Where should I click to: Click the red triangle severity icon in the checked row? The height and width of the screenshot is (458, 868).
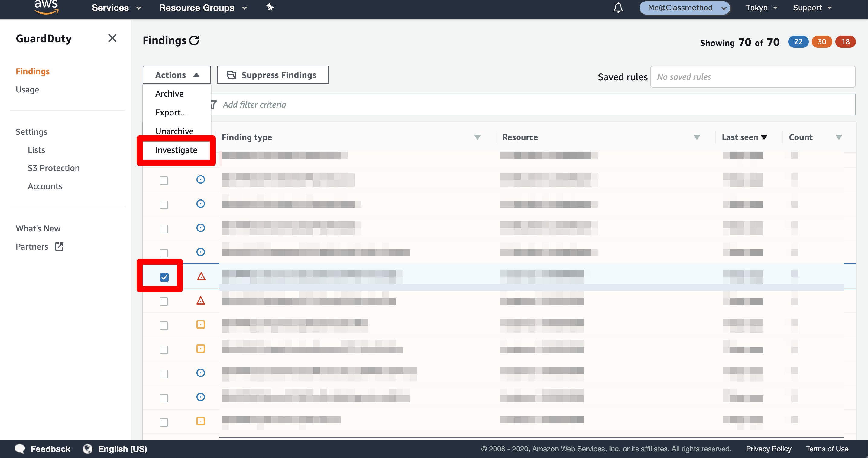click(x=201, y=276)
